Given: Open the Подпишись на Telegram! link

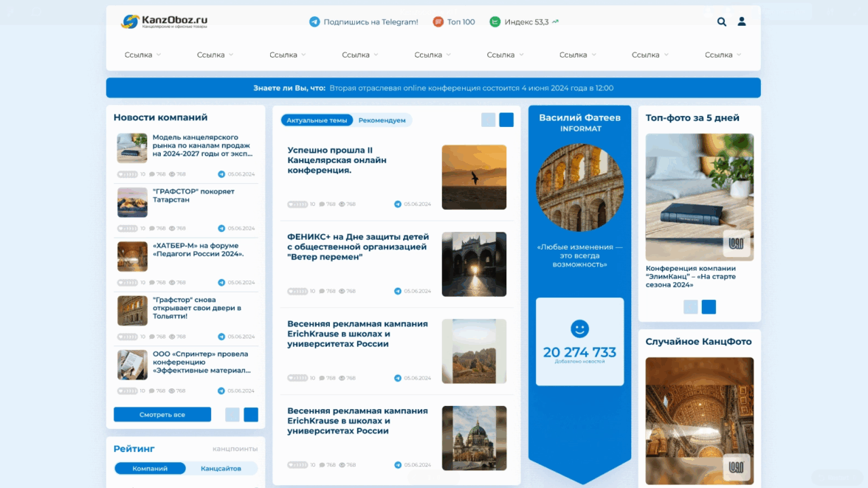Looking at the screenshot, I should click(371, 21).
